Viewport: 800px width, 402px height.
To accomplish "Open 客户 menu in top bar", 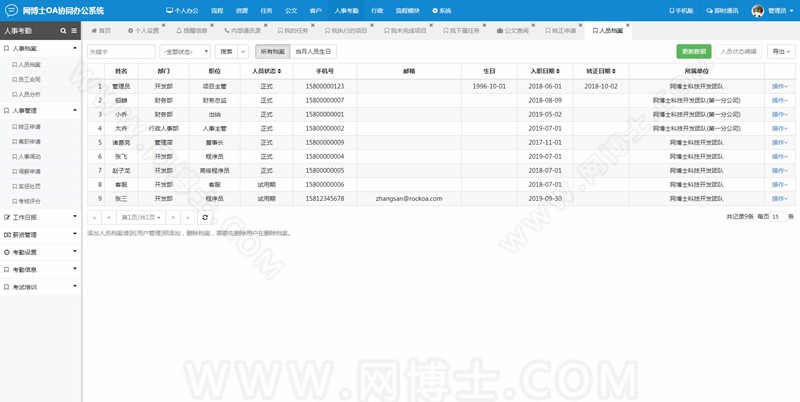I will [x=316, y=11].
